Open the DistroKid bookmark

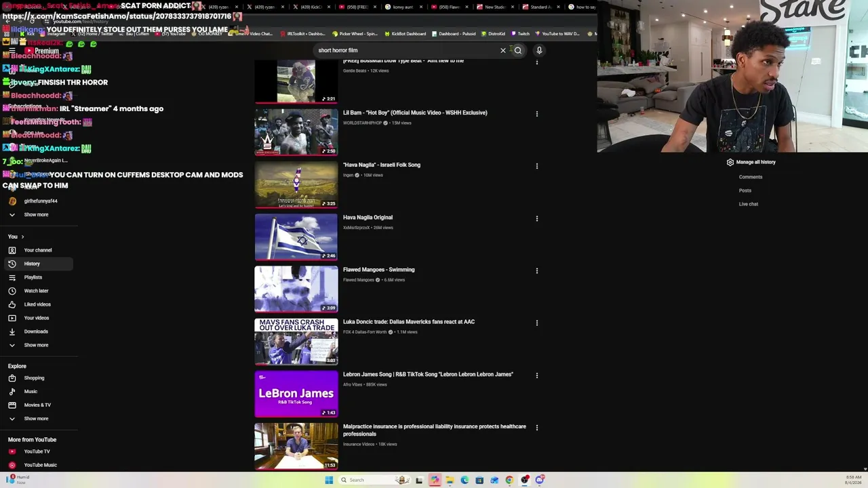[x=493, y=34]
